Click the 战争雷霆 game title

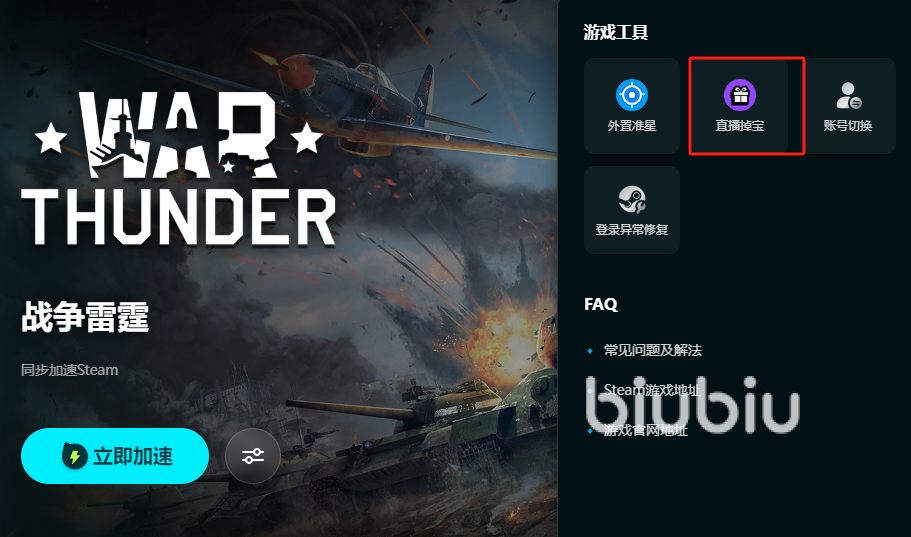(85, 317)
